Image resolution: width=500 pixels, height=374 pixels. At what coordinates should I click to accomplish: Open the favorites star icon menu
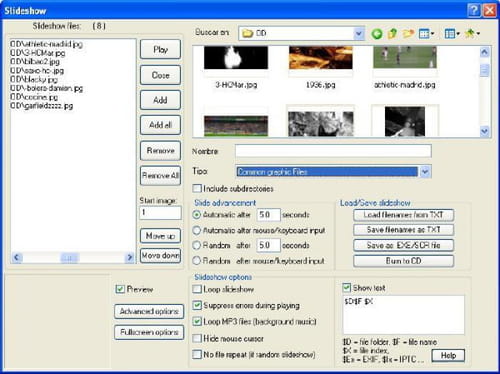pos(472,33)
